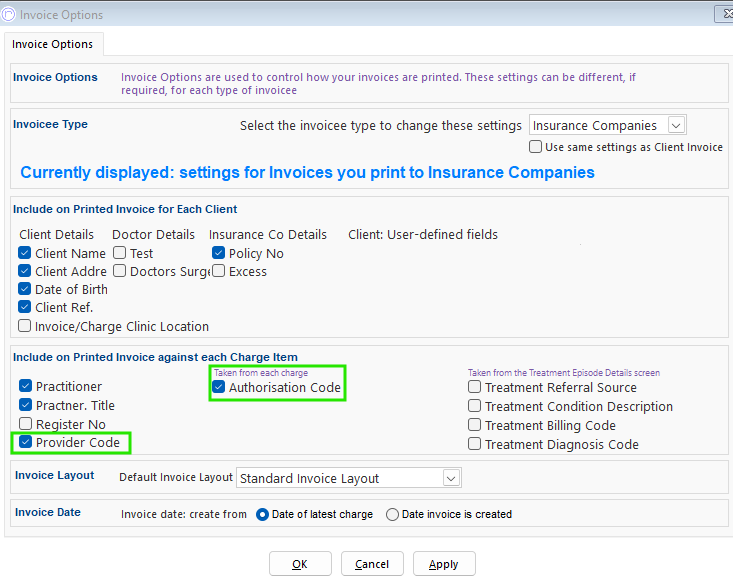Toggle the Date of Birth checkbox

click(25, 290)
